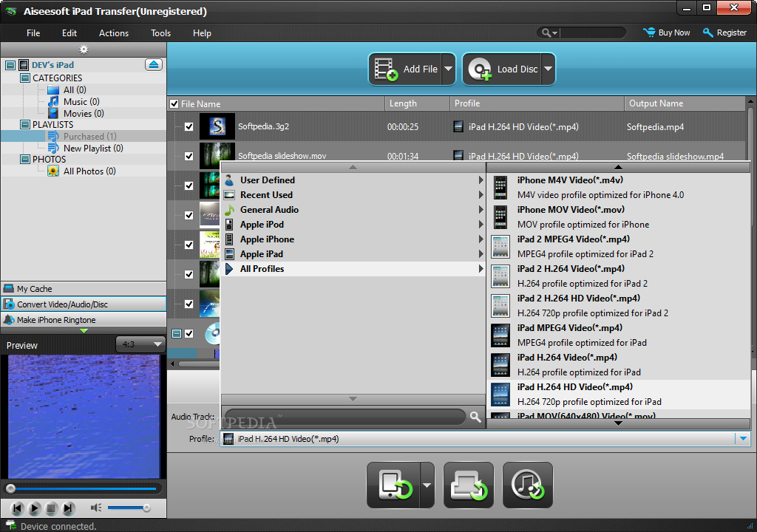Click the Add File button
This screenshot has height=532, width=757.
[x=405, y=69]
